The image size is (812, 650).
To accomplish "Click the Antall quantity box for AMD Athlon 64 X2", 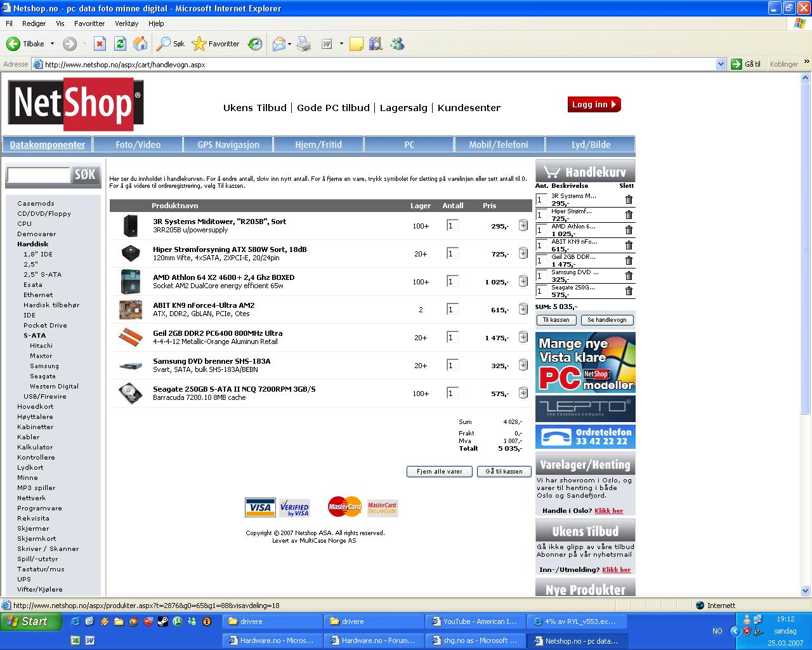I will [x=452, y=281].
